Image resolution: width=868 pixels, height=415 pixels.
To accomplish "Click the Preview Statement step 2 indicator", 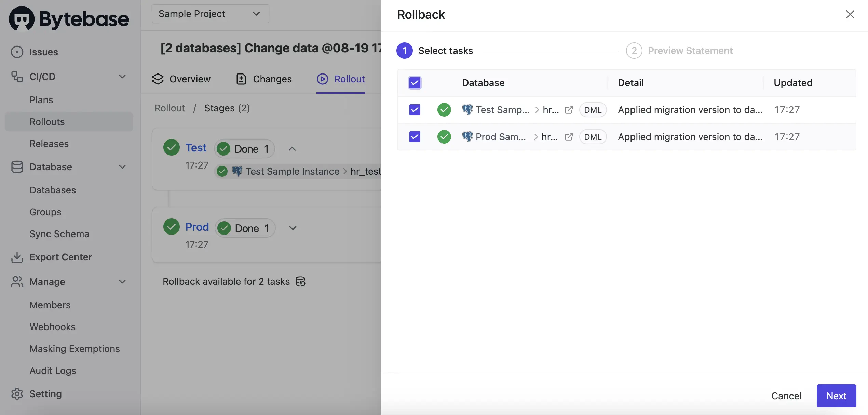I will pyautogui.click(x=634, y=51).
